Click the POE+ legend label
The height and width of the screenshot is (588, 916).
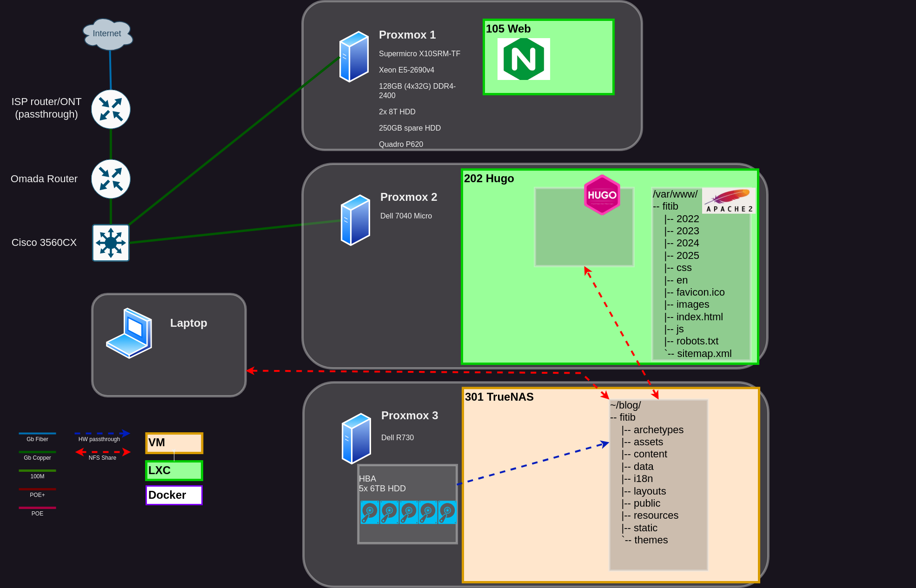37,495
